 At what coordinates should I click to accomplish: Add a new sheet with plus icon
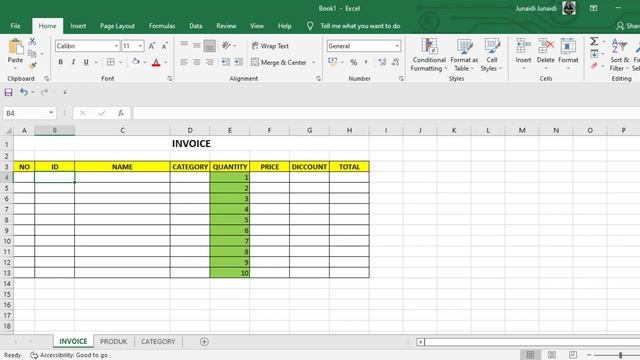point(204,342)
